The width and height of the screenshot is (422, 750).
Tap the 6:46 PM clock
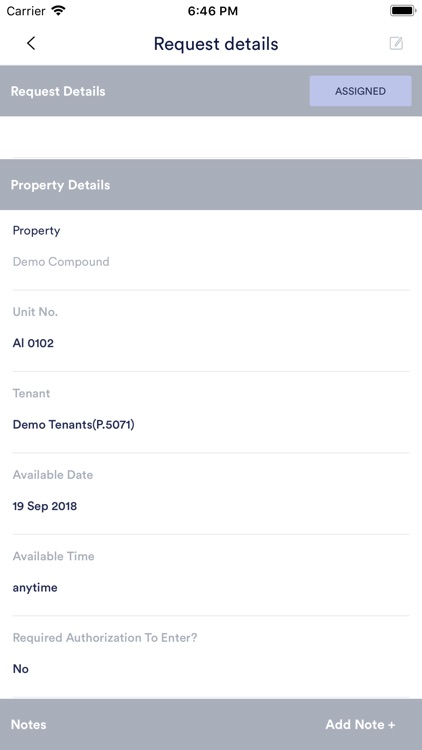(x=212, y=11)
